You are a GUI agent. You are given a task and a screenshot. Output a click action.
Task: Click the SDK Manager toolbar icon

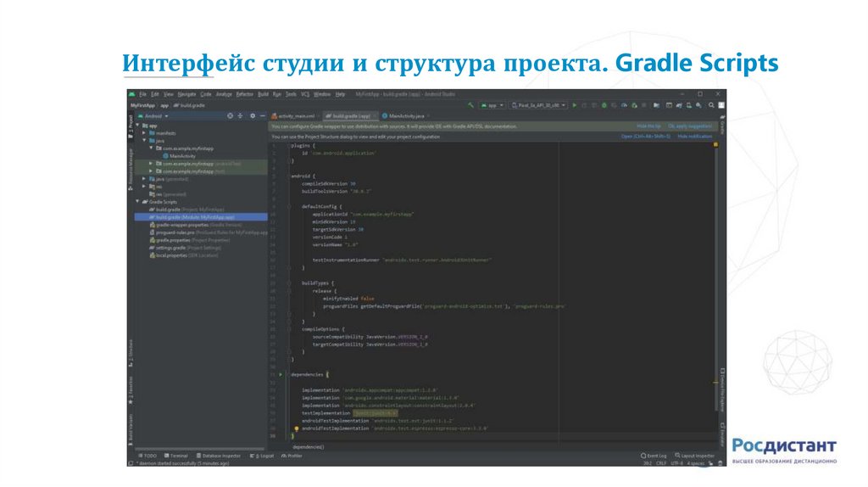pyautogui.click(x=699, y=105)
